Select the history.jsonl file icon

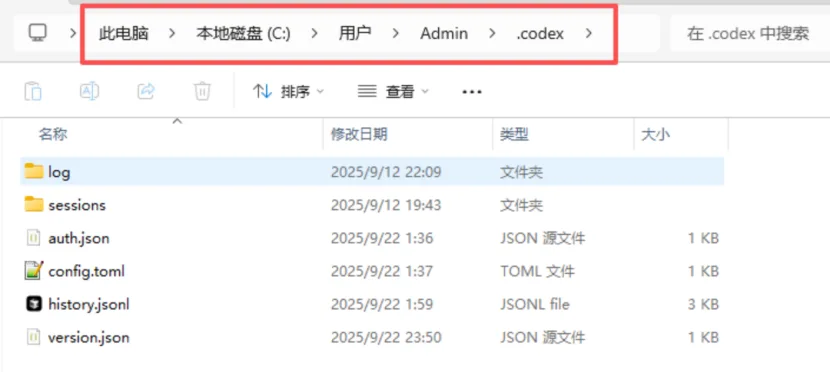[x=34, y=304]
